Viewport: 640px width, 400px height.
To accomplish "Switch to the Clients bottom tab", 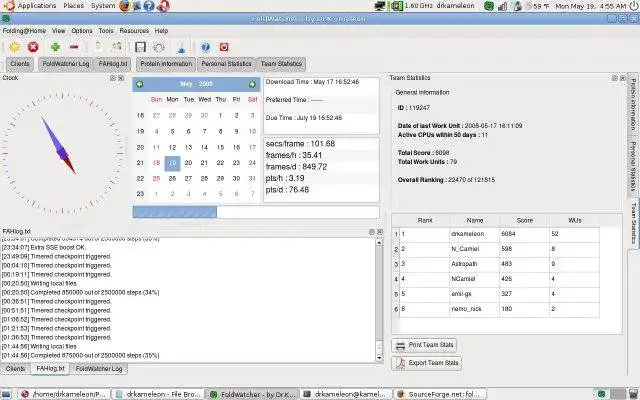I will pyautogui.click(x=15, y=369).
